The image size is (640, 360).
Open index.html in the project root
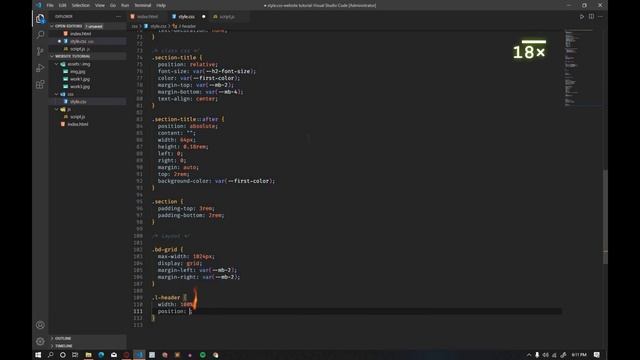click(78, 124)
